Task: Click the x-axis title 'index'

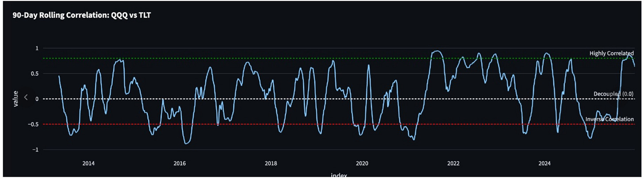Action: (339, 175)
